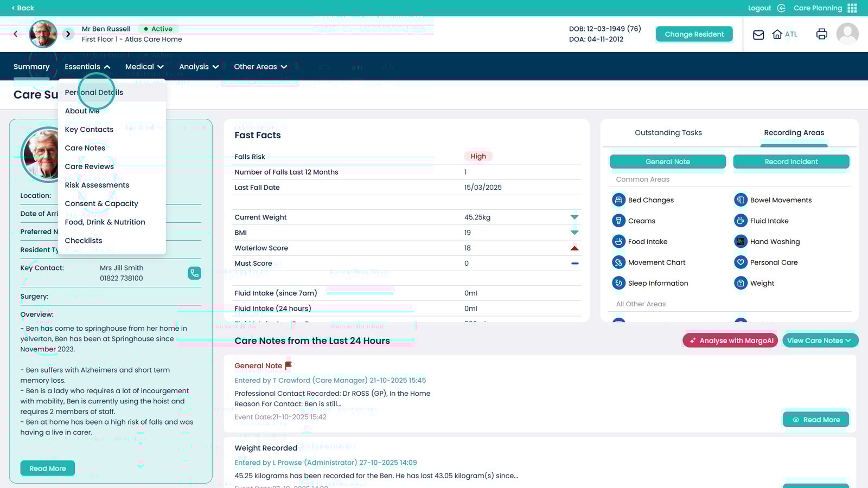The height and width of the screenshot is (488, 868).
Task: Open the Sleep Information recording icon
Action: point(618,283)
